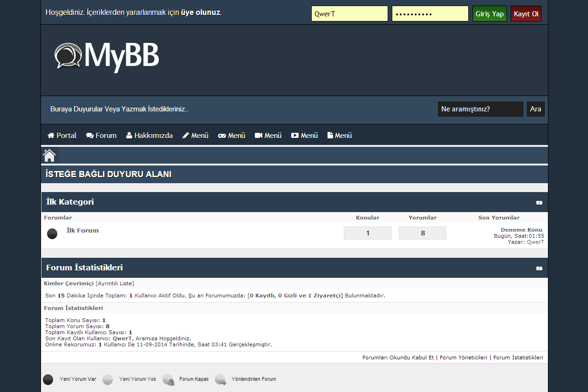Focus the username field containing QwerT
Image resolution: width=588 pixels, height=392 pixels.
coord(349,14)
